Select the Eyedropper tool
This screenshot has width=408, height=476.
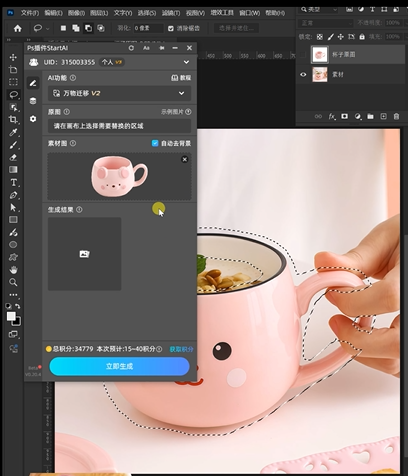13,132
